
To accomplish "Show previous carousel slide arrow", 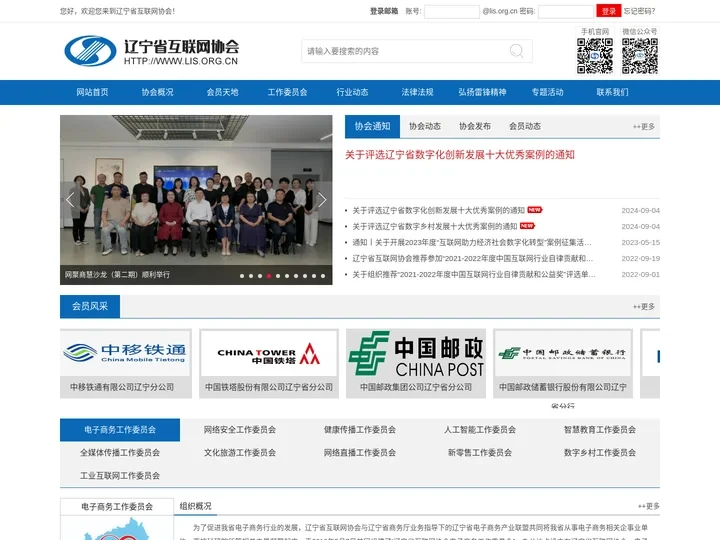I will [70, 200].
